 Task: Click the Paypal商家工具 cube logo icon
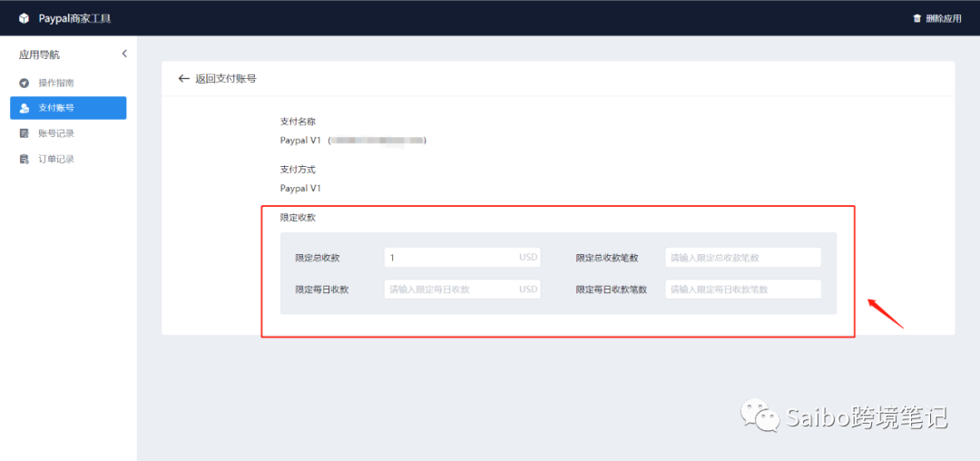(24, 19)
